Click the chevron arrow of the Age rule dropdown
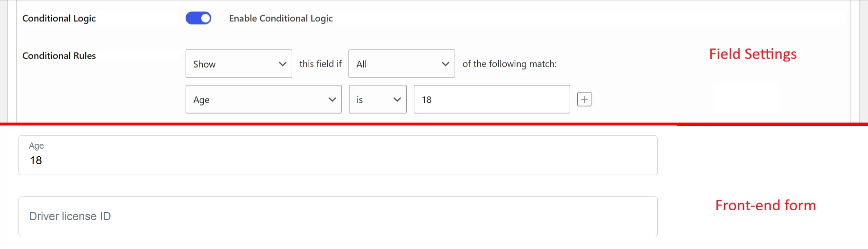Screen dimensions: 868x249 pos(332,99)
